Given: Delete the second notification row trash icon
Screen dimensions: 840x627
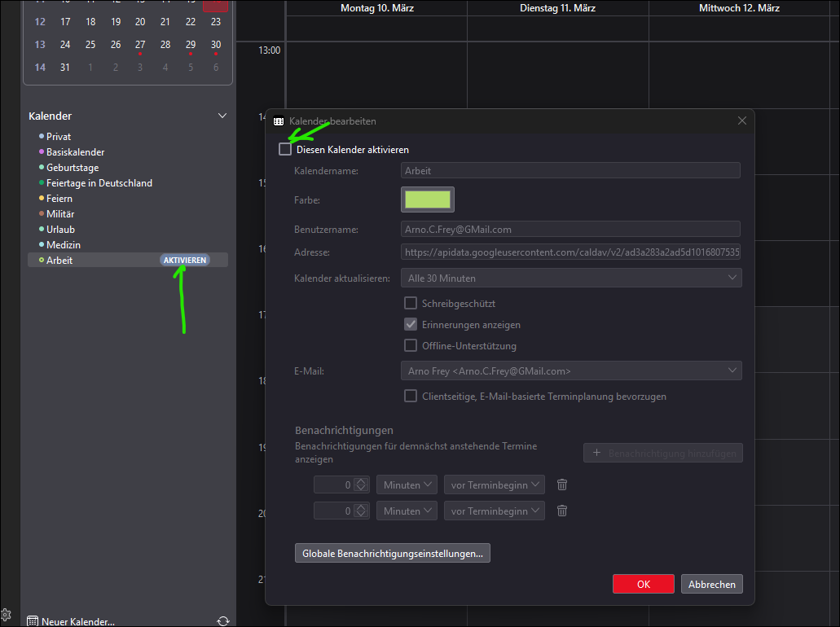Looking at the screenshot, I should pyautogui.click(x=562, y=511).
